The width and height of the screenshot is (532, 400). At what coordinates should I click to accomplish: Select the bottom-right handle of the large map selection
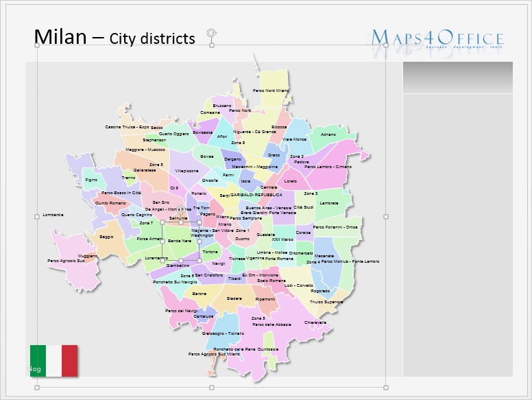pyautogui.click(x=386, y=388)
